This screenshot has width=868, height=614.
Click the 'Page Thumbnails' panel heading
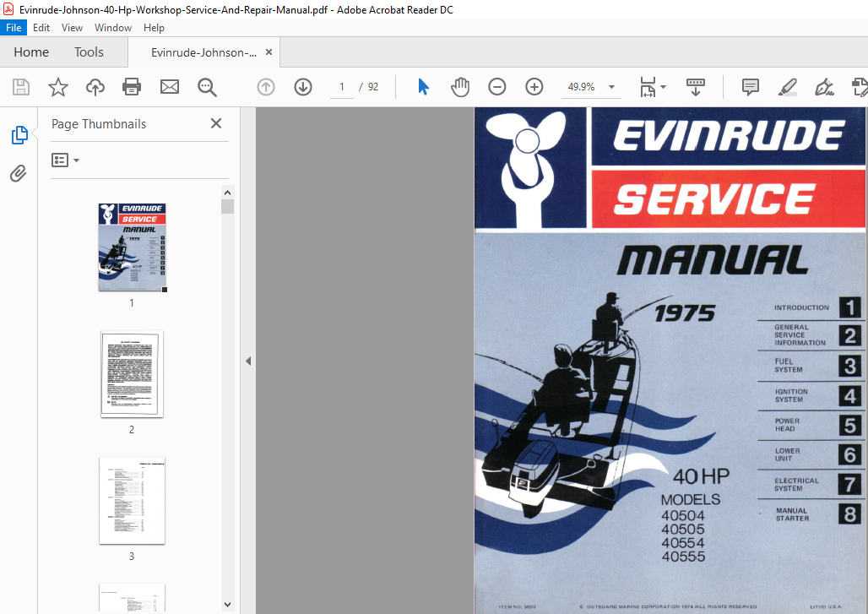tap(99, 124)
